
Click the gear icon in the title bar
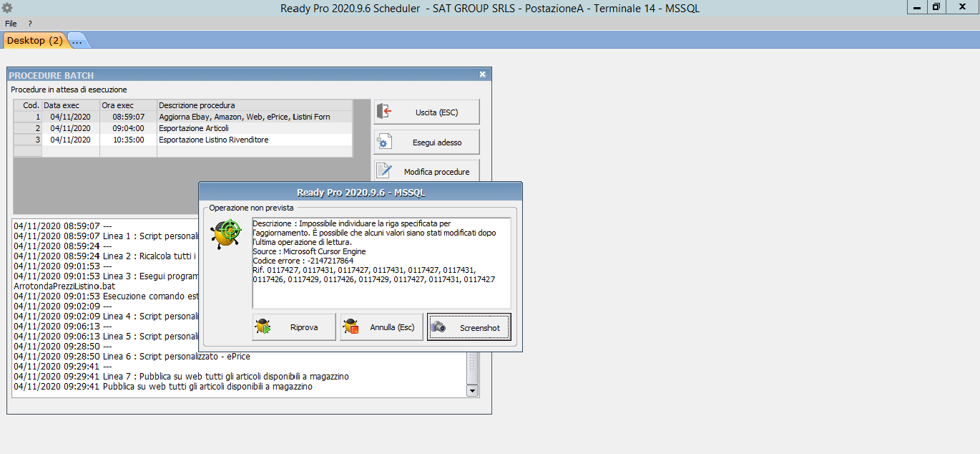(7, 8)
